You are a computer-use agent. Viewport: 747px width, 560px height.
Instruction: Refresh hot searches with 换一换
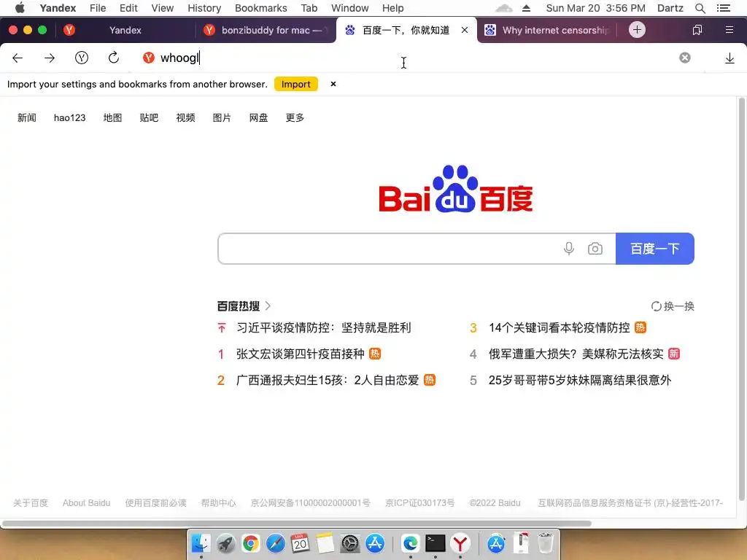click(673, 306)
